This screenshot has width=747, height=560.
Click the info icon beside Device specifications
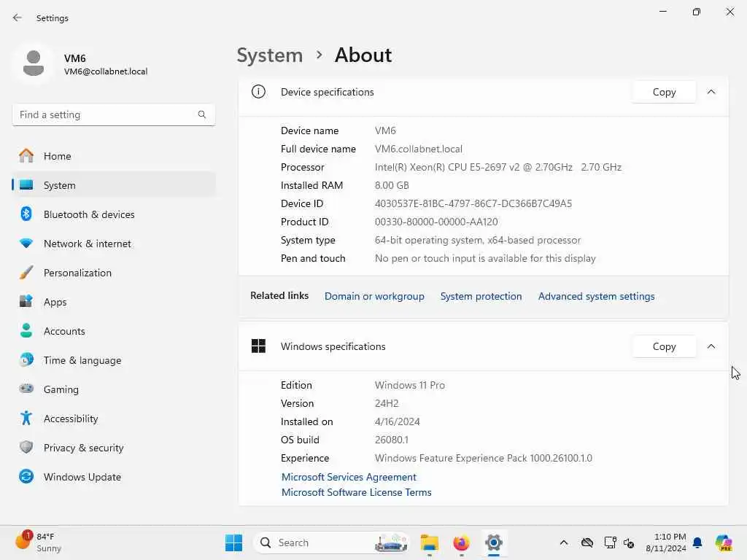click(258, 91)
